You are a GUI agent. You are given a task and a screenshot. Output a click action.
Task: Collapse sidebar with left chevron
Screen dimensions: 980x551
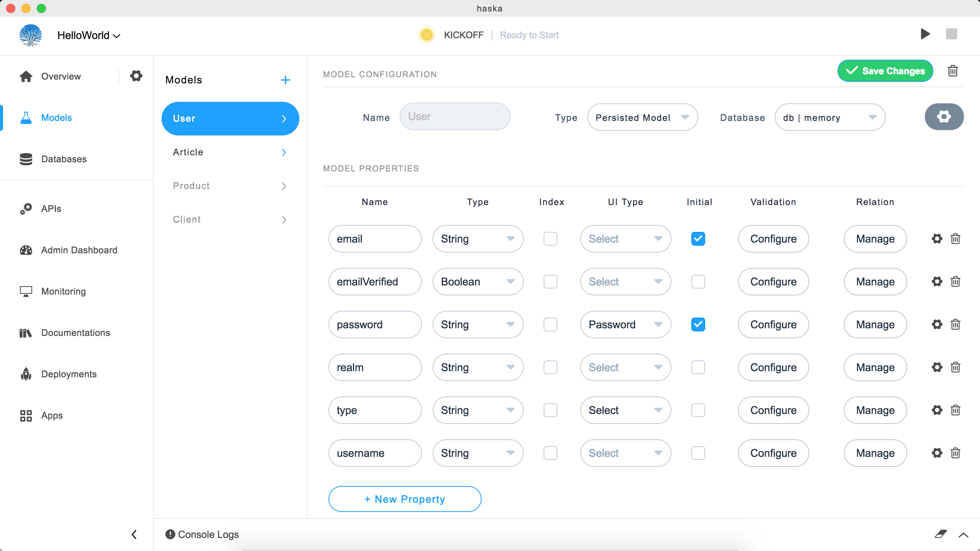[134, 534]
